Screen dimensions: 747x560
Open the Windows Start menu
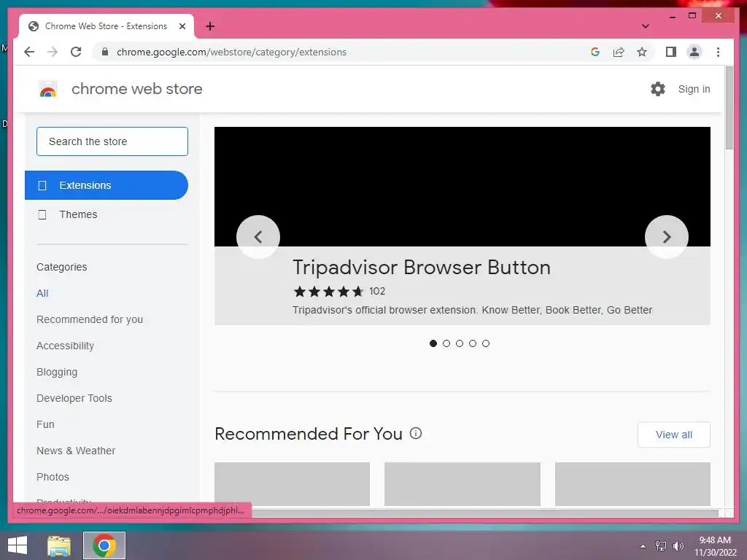click(18, 545)
